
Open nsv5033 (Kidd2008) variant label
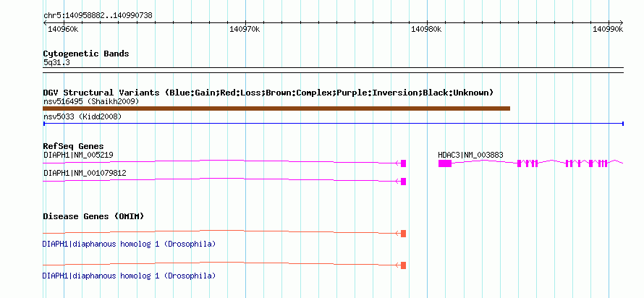82,117
